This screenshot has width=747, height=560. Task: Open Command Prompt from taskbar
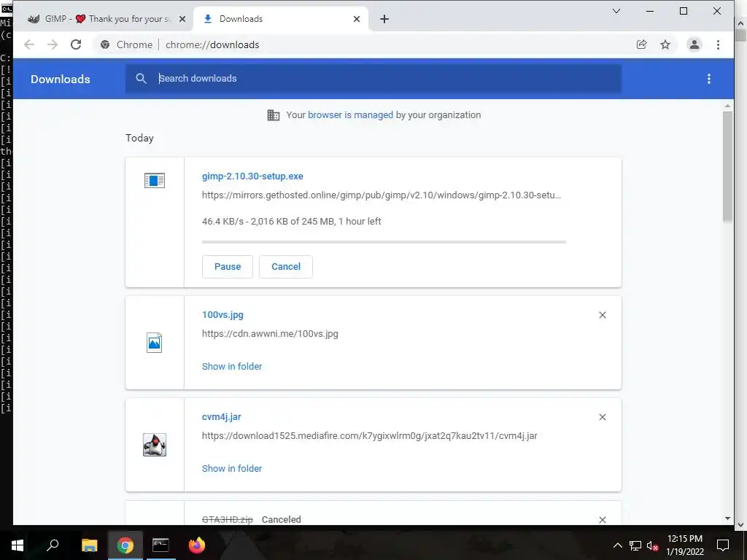(x=160, y=545)
